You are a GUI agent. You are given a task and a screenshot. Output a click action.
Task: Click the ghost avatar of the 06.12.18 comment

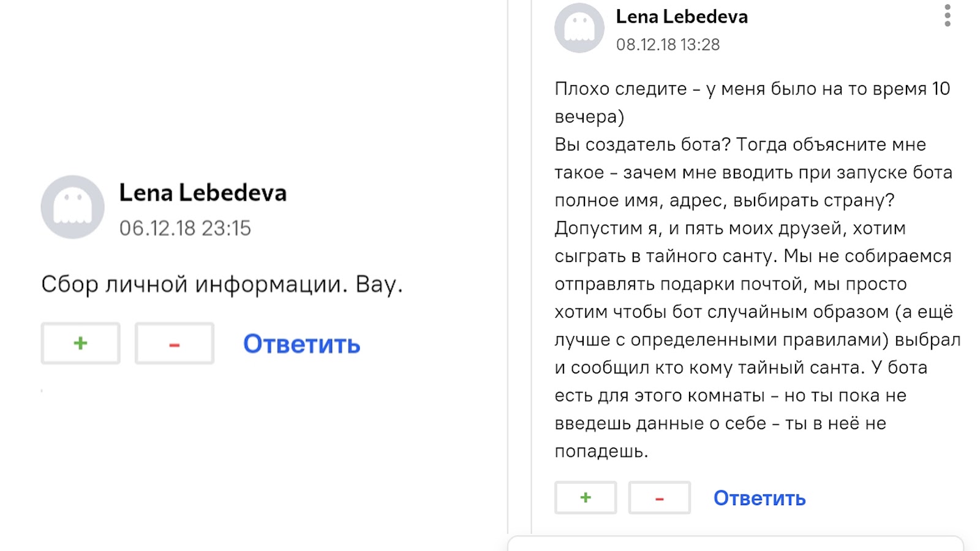point(72,207)
